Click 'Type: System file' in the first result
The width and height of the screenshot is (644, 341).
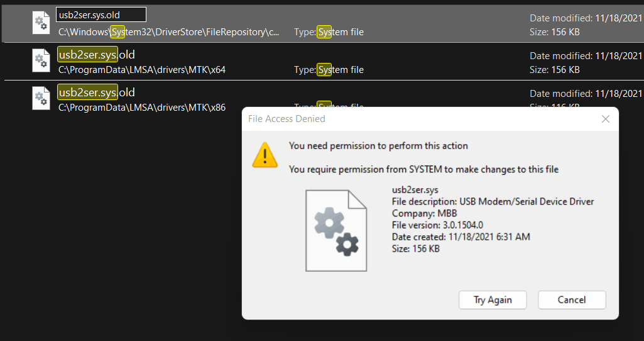(x=329, y=32)
